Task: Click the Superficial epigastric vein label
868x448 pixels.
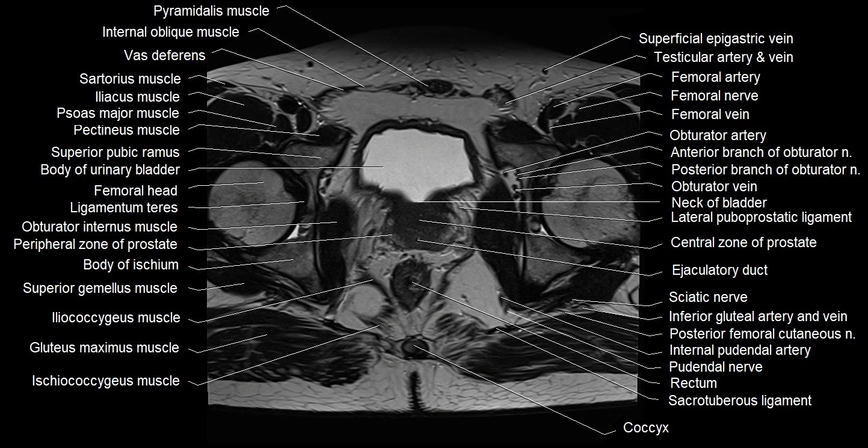Action: pos(716,38)
